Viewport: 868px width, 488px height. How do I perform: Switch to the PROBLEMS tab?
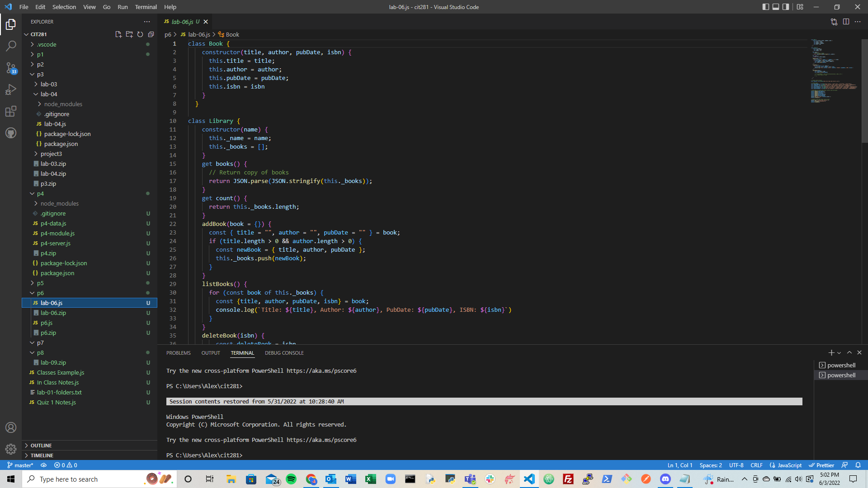[178, 353]
